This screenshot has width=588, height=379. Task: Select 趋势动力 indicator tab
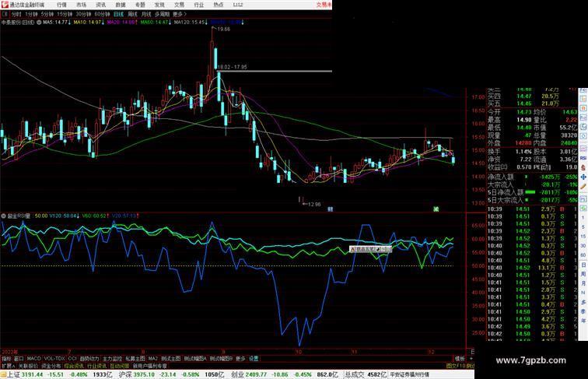pos(89,359)
